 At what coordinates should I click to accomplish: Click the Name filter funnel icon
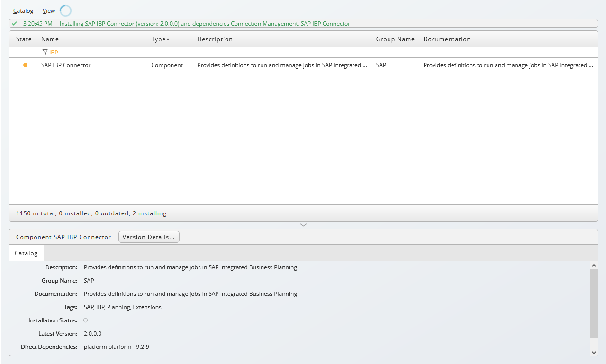[x=45, y=53]
